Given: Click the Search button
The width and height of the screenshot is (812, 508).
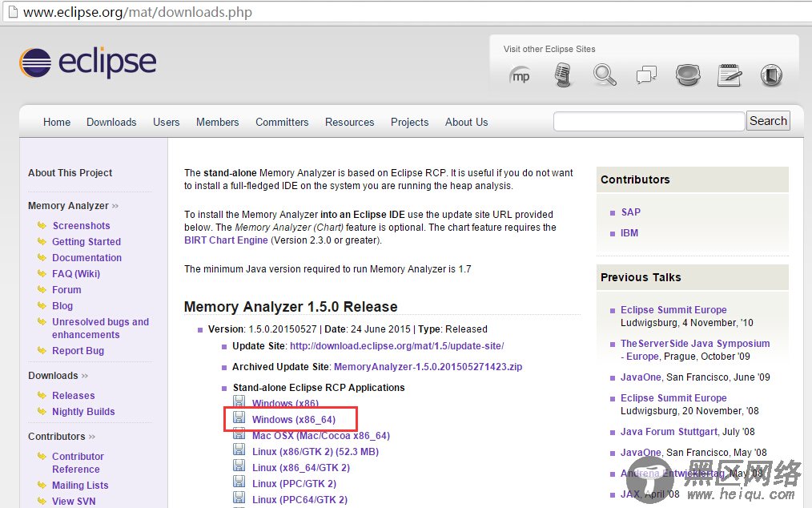Looking at the screenshot, I should click(x=768, y=121).
